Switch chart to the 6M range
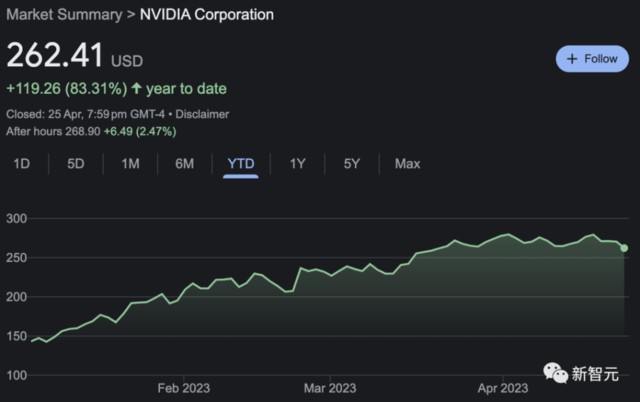 [x=185, y=163]
